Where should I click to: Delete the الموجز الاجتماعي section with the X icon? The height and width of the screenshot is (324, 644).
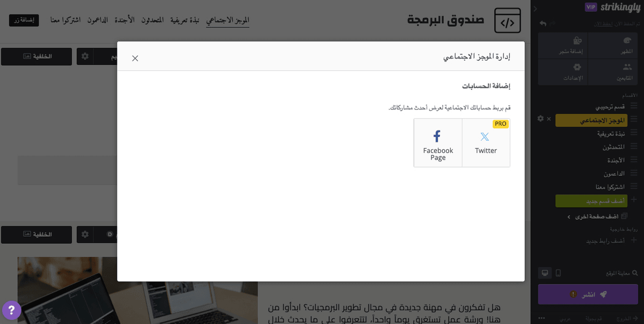[548, 119]
